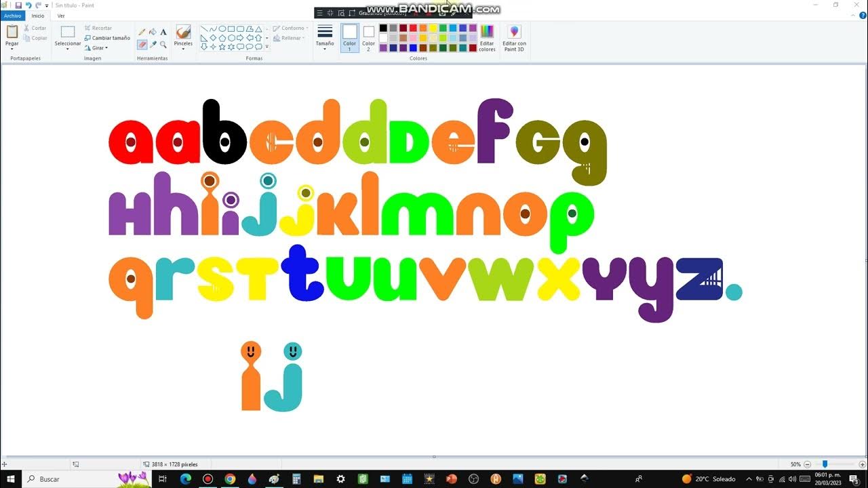The height and width of the screenshot is (488, 868).
Task: Pick the yellow color swatch
Action: pos(433,28)
